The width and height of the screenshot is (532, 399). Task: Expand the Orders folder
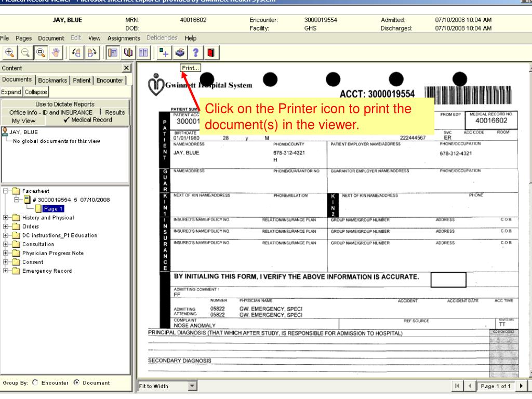tap(6, 227)
